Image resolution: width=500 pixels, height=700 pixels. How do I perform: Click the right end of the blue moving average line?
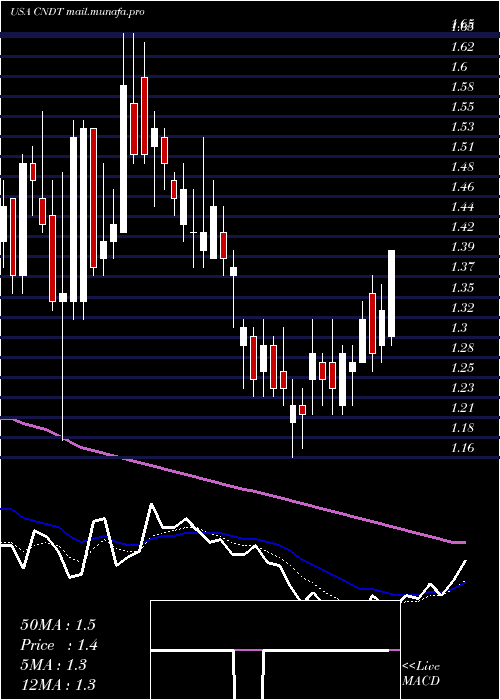pyautogui.click(x=464, y=583)
